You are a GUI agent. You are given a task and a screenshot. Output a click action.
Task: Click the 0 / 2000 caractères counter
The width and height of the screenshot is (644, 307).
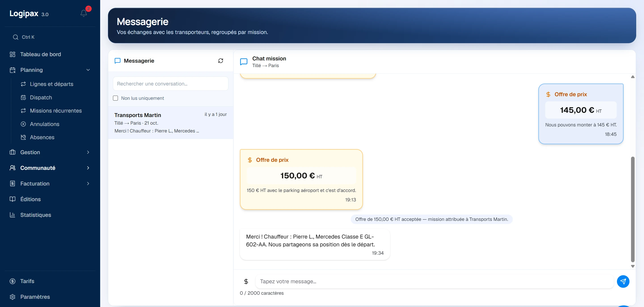[262, 293]
